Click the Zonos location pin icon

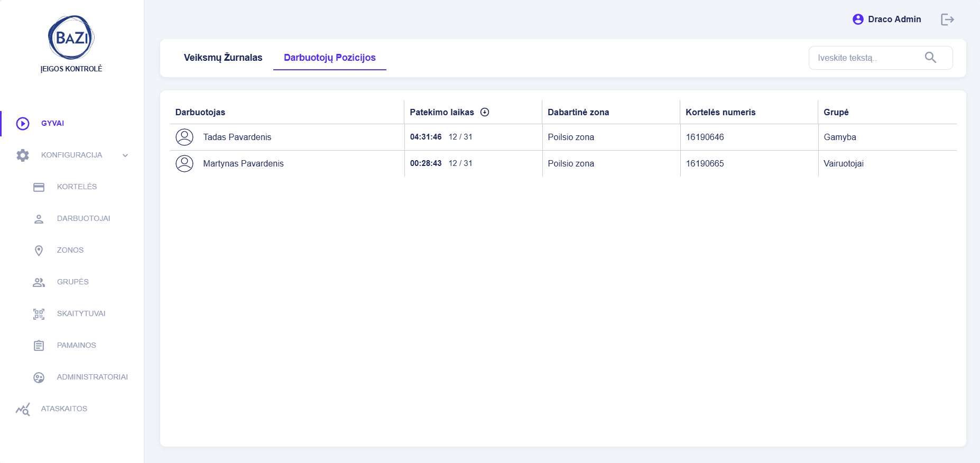39,251
